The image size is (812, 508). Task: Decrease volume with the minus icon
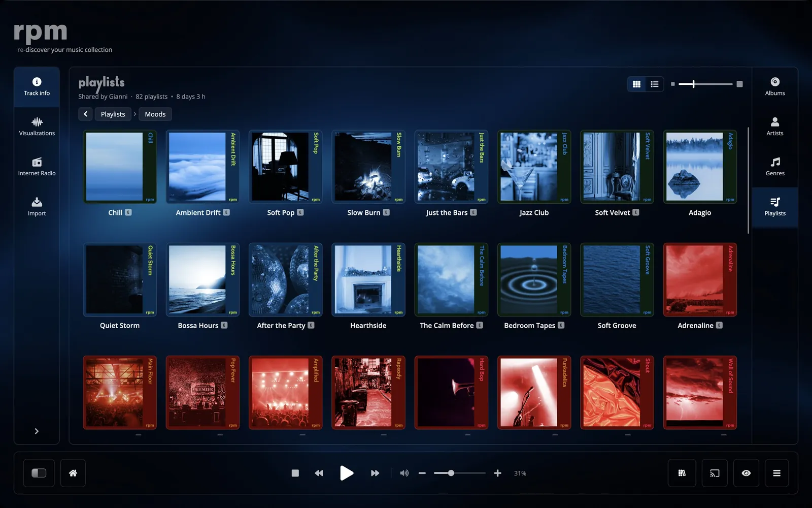click(422, 473)
